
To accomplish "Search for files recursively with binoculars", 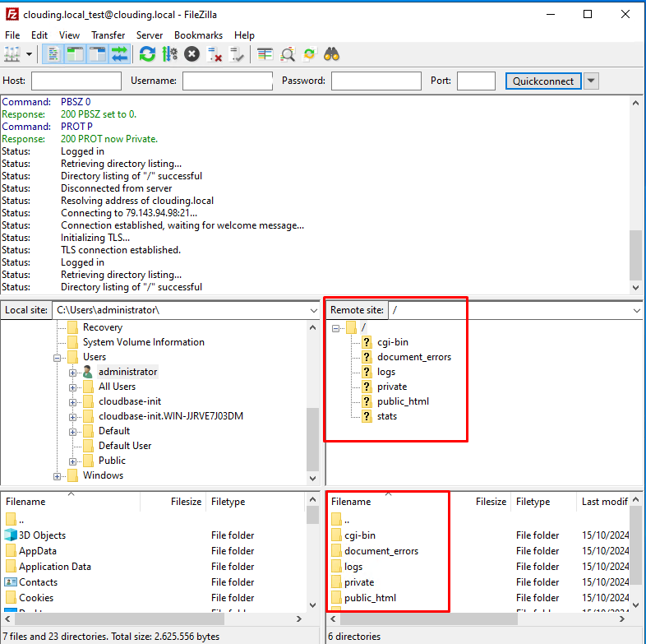I will [332, 54].
